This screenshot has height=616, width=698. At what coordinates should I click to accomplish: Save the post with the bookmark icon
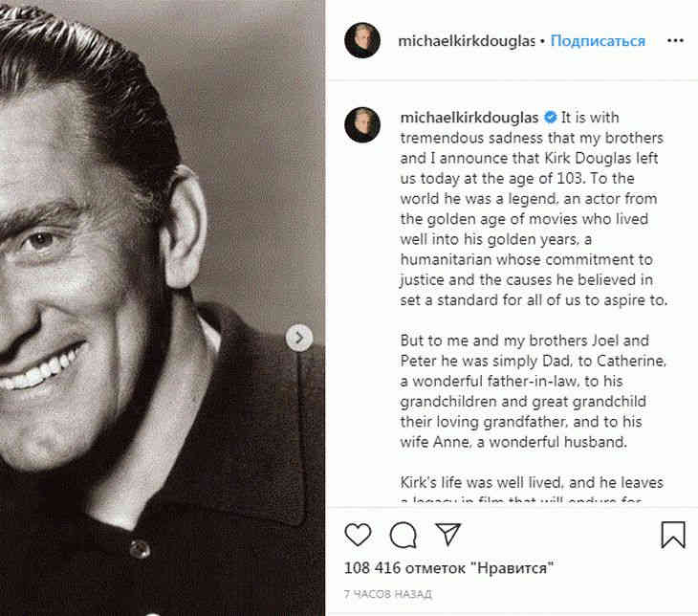click(673, 534)
